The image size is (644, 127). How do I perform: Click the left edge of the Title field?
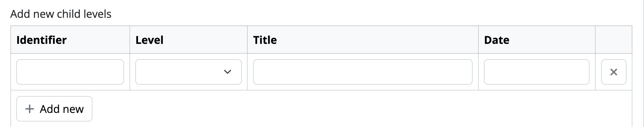pos(259,72)
